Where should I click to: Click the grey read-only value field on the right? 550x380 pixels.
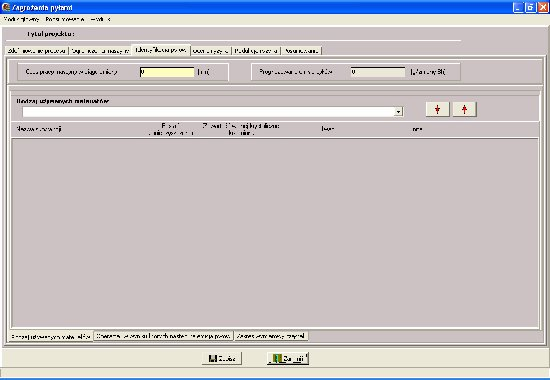378,72
